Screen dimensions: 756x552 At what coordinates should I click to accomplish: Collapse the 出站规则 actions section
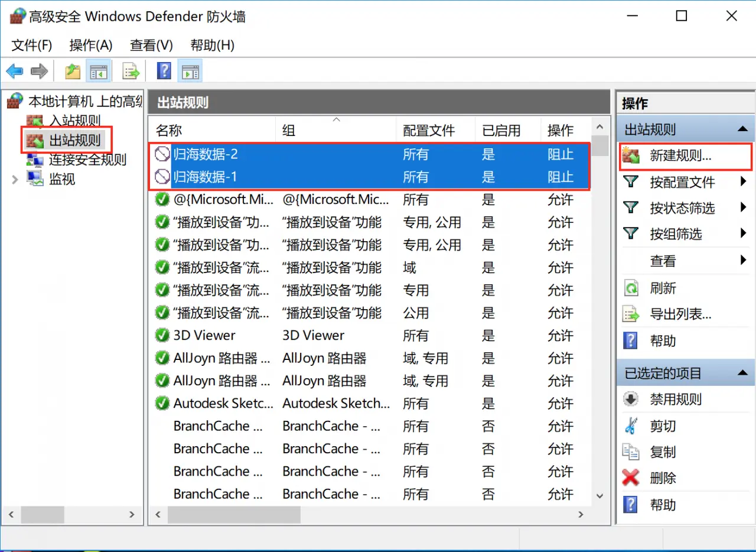(741, 129)
